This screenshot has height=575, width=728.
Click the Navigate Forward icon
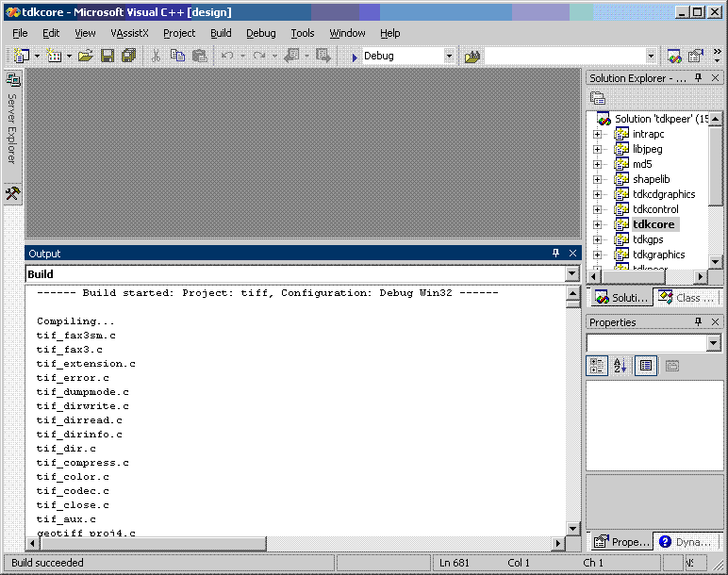[323, 57]
